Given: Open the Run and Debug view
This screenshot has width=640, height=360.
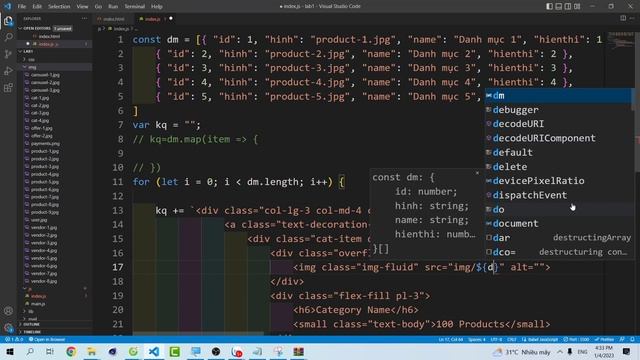Looking at the screenshot, I should (8, 71).
